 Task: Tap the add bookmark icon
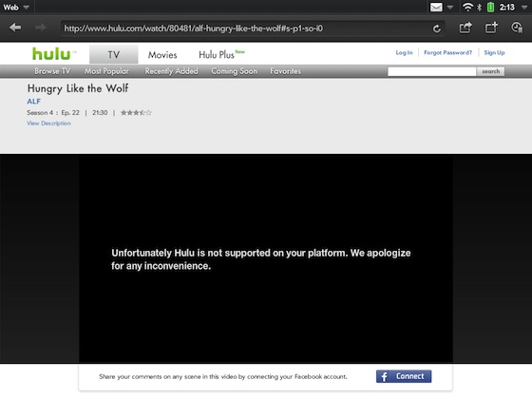(x=491, y=28)
